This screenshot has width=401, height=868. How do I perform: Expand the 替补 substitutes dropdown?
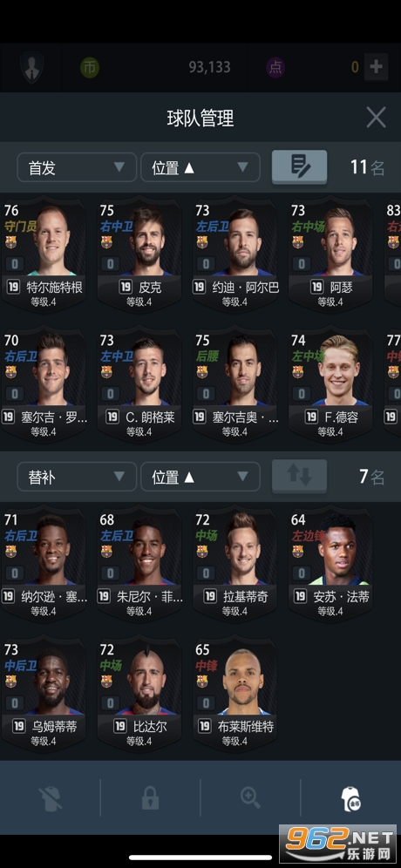pyautogui.click(x=77, y=477)
